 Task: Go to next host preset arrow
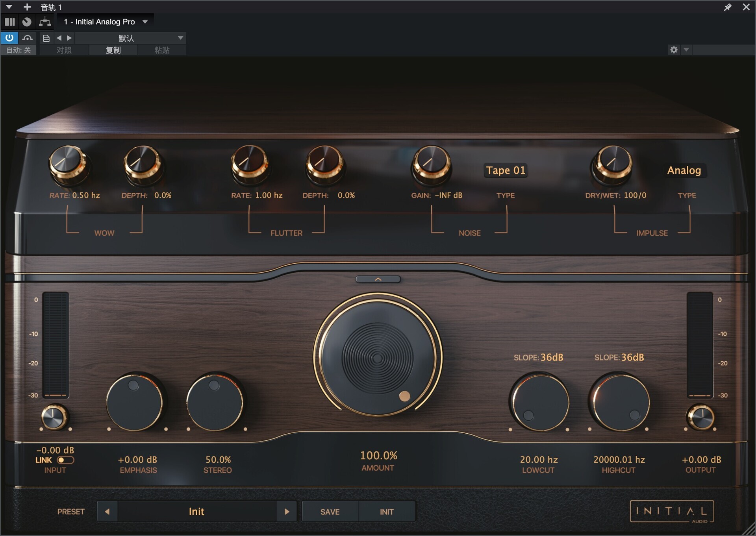pos(69,38)
